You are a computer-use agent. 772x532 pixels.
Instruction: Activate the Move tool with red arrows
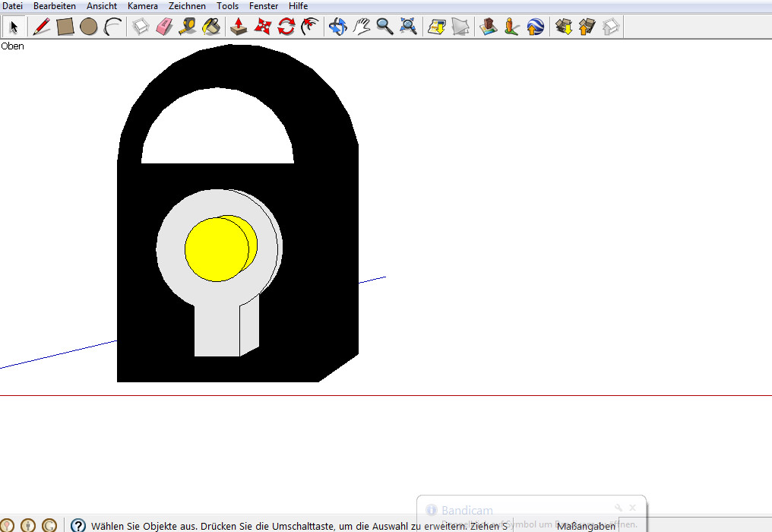coord(263,27)
